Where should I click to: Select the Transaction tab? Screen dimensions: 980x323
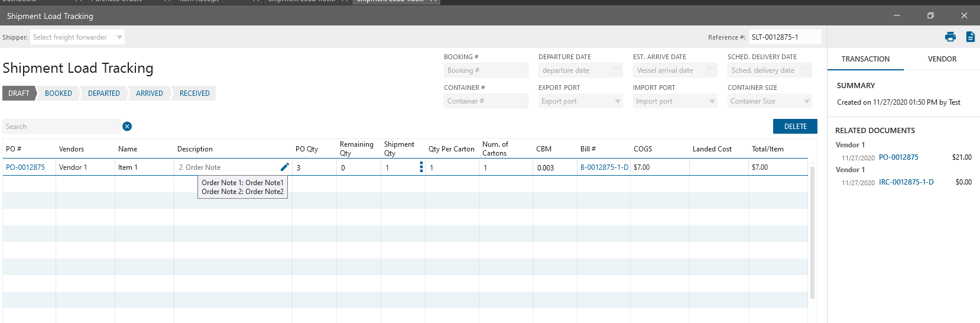tap(865, 59)
